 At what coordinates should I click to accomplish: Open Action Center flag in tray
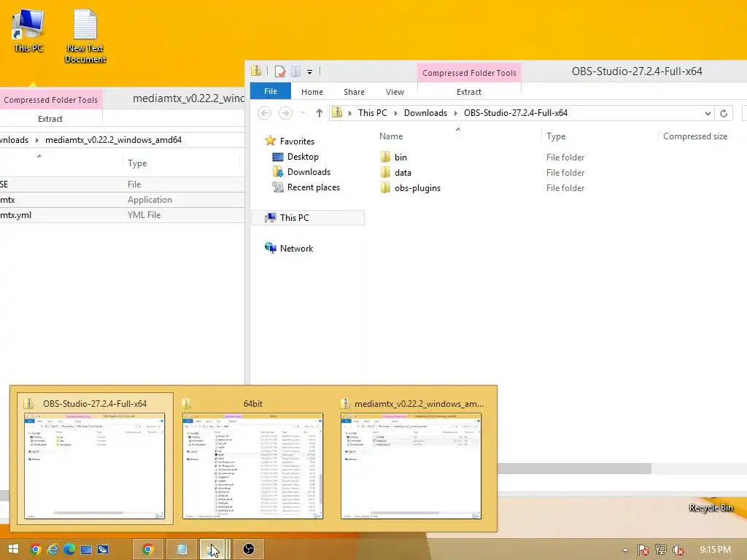click(643, 550)
